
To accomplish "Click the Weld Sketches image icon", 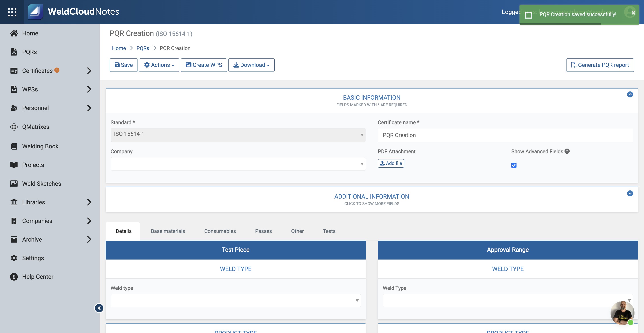I will [x=14, y=184].
